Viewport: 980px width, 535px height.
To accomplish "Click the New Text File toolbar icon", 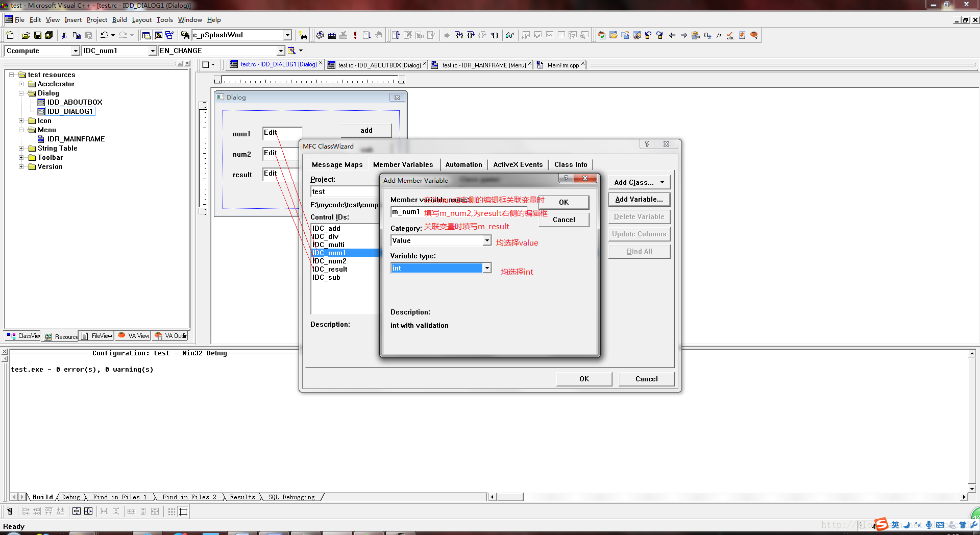I will tap(10, 35).
